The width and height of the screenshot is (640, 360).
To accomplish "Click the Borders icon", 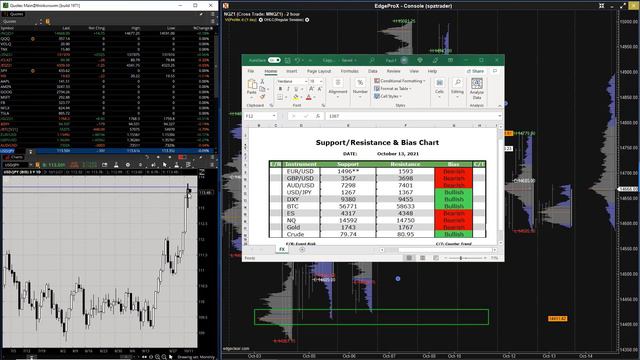I will [x=280, y=97].
